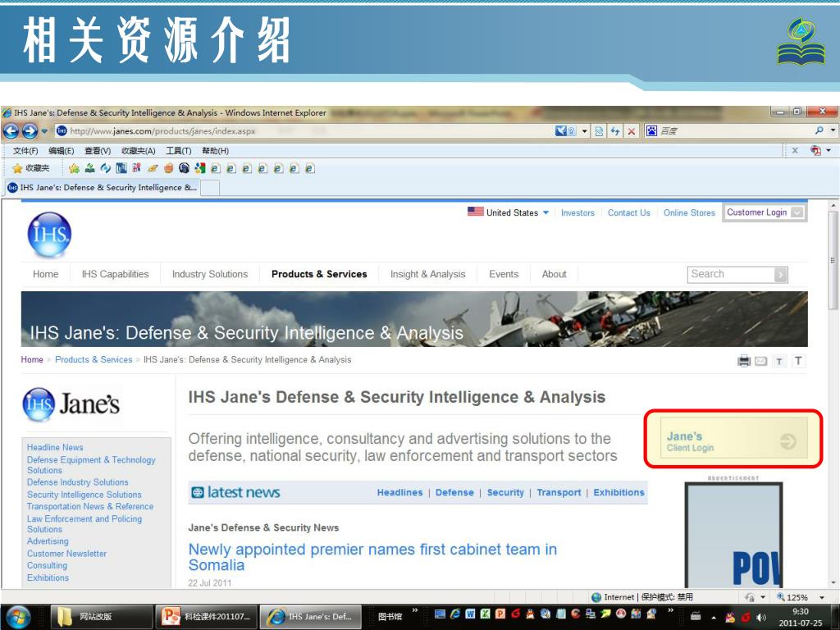The height and width of the screenshot is (630, 840).
Task: Click the Insight & Analysis nav item
Action: click(427, 274)
